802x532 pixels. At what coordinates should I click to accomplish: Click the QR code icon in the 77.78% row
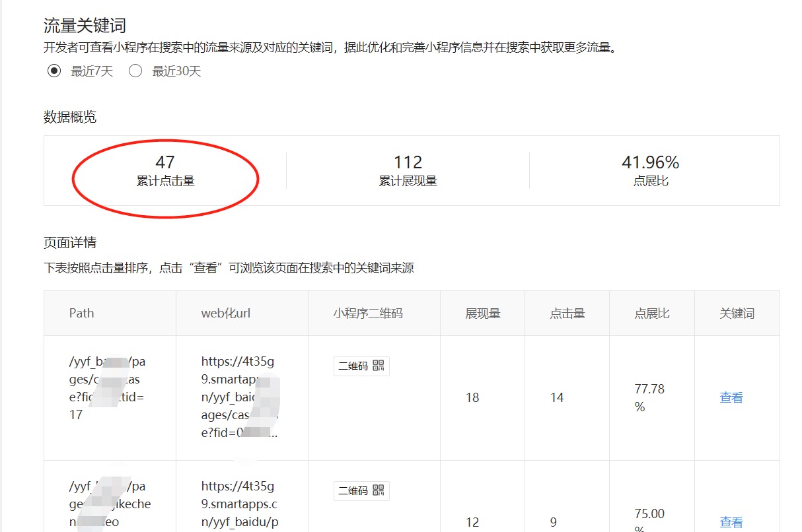[379, 366]
